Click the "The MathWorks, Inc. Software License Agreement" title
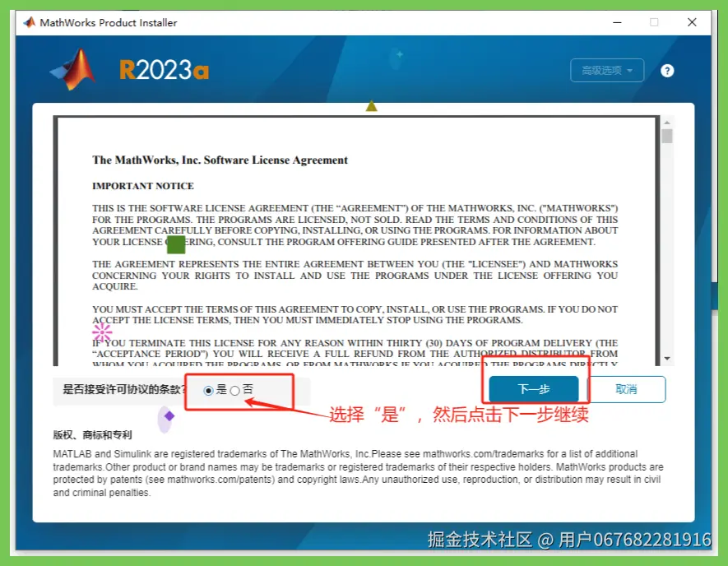 pyautogui.click(x=220, y=160)
